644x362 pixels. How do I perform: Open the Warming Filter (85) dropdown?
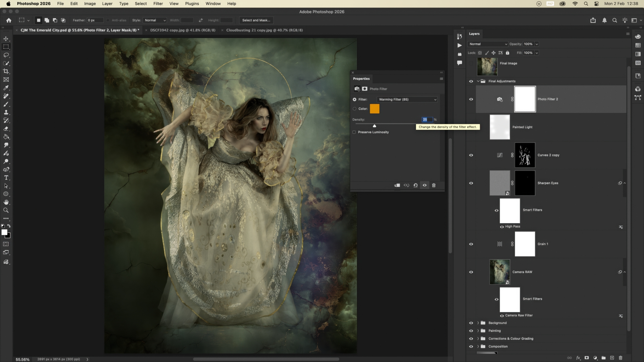tap(407, 99)
